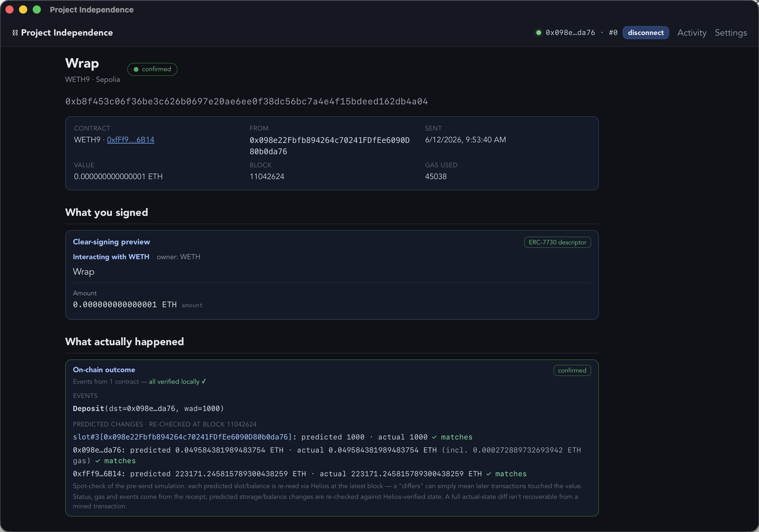
Task: Click the owner: WETH text
Action: click(178, 257)
